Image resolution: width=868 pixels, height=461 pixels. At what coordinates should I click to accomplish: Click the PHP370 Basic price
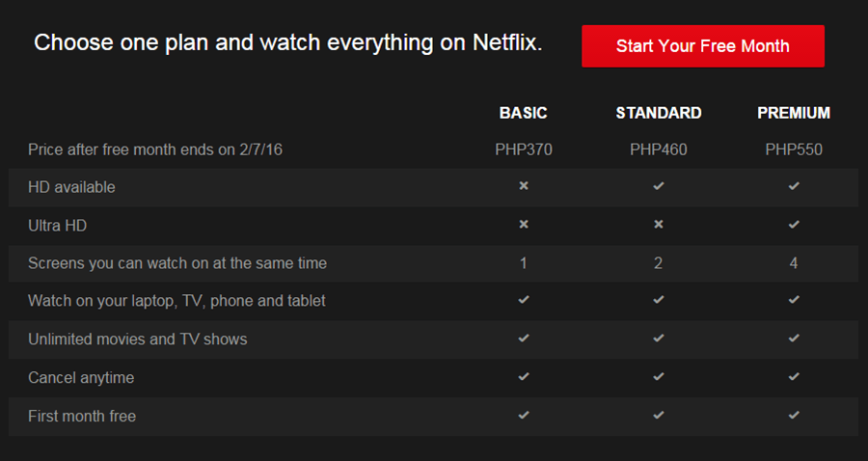pos(524,149)
